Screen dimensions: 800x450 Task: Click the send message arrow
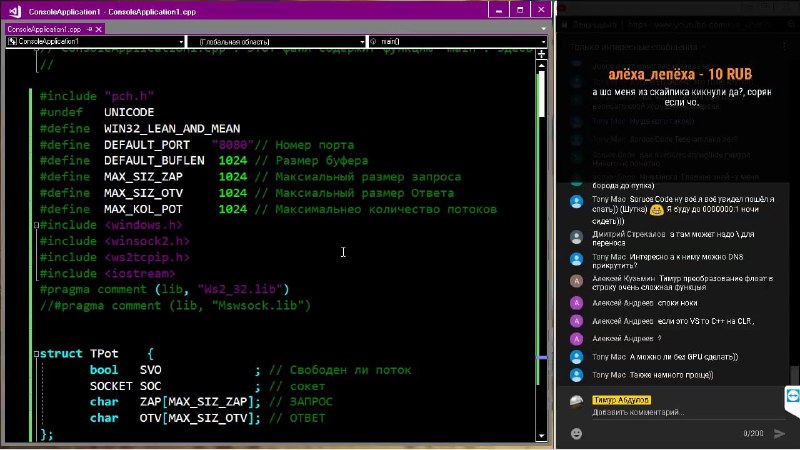pyautogui.click(x=779, y=434)
